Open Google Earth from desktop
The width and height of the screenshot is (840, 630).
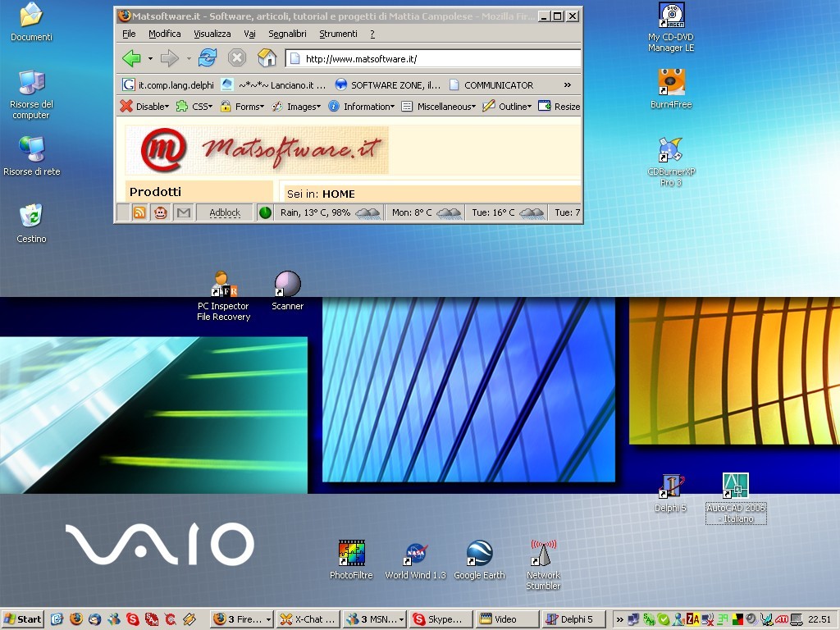(479, 559)
